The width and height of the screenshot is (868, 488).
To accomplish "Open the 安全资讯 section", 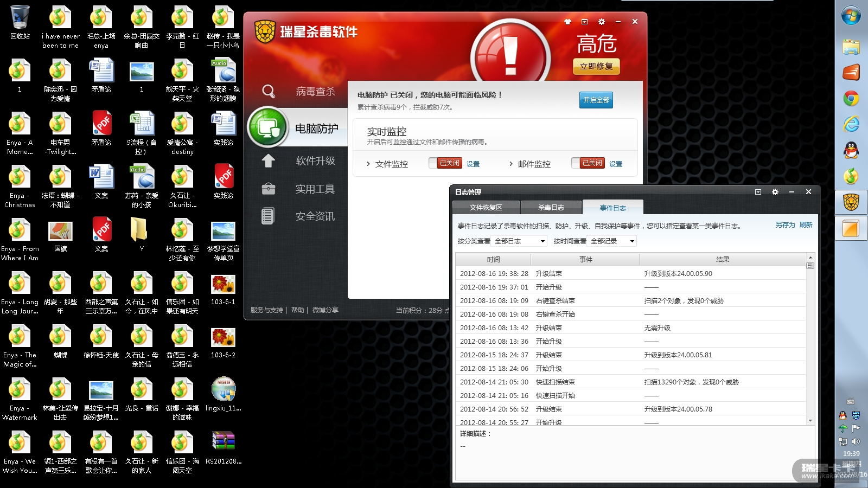I will click(315, 216).
